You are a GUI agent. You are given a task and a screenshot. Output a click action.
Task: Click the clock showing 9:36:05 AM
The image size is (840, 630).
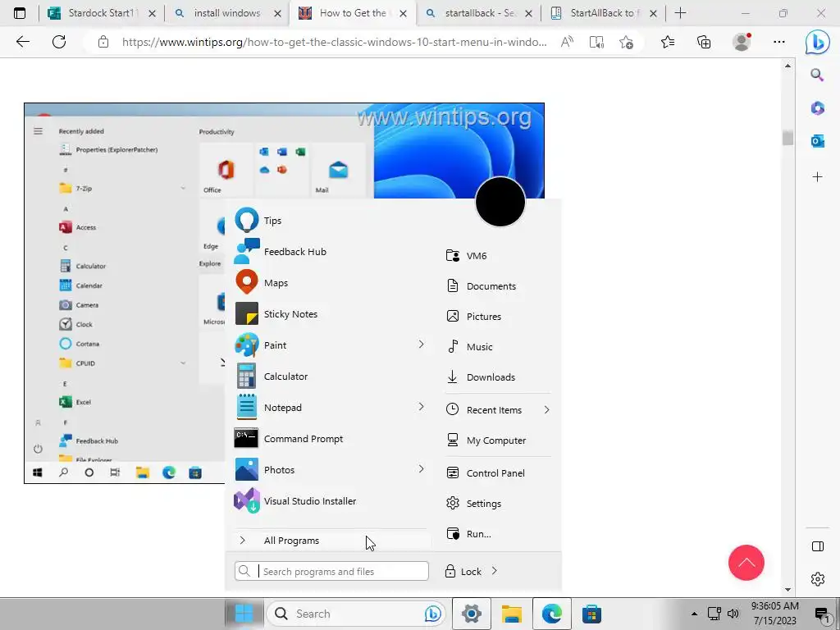[774, 606]
